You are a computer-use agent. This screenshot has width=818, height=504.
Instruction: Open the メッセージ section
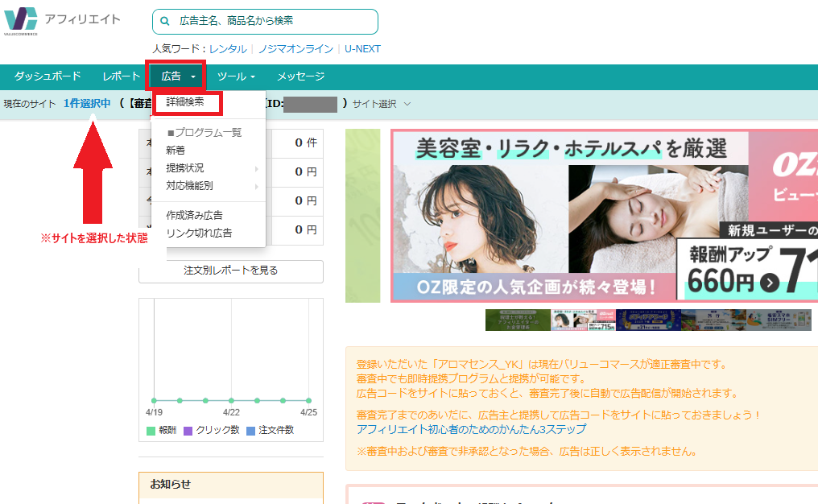pyautogui.click(x=300, y=76)
